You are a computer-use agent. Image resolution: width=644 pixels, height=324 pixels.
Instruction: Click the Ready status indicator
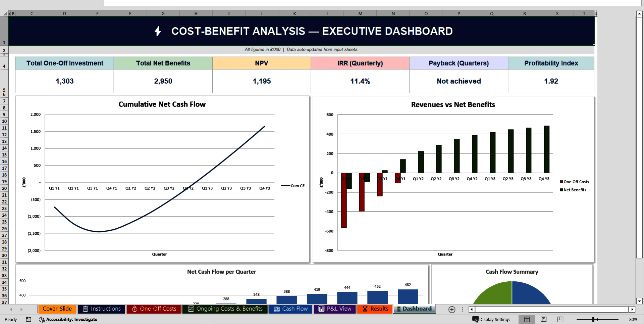coord(11,319)
